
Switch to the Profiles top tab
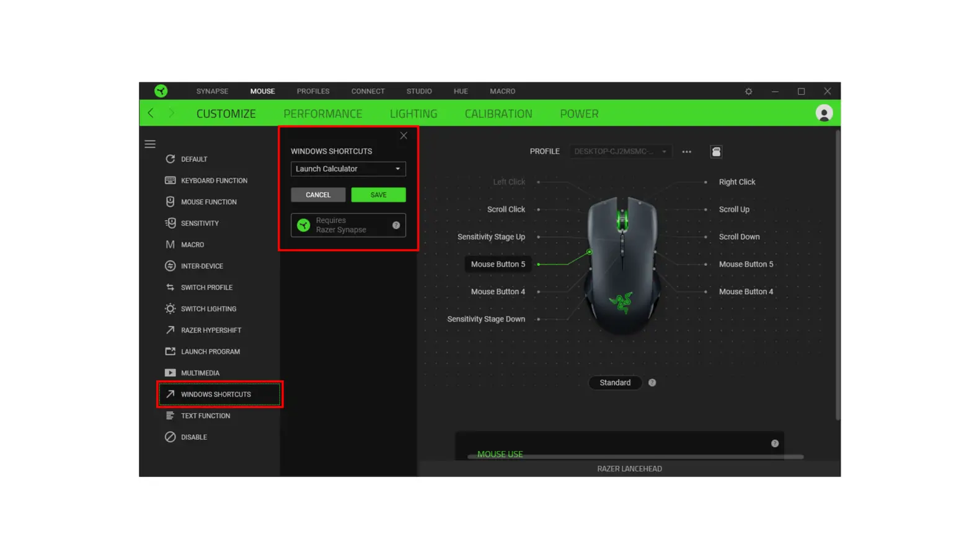click(x=313, y=91)
